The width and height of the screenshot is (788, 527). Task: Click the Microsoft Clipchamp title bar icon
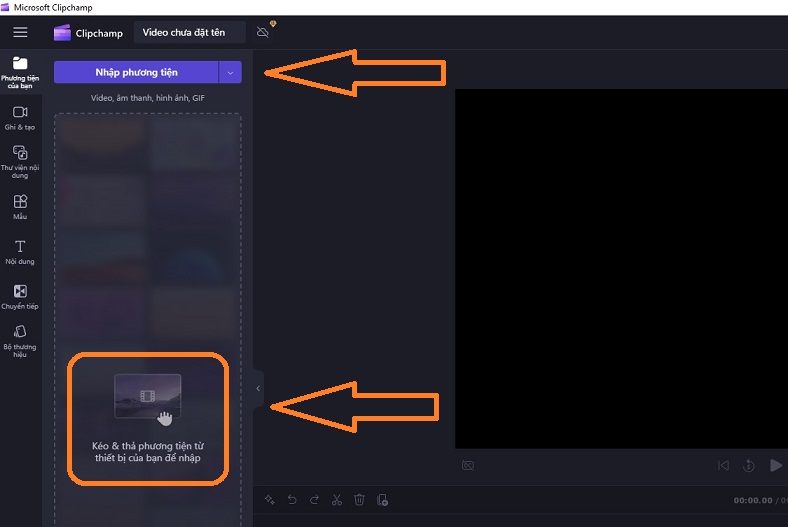5,7
